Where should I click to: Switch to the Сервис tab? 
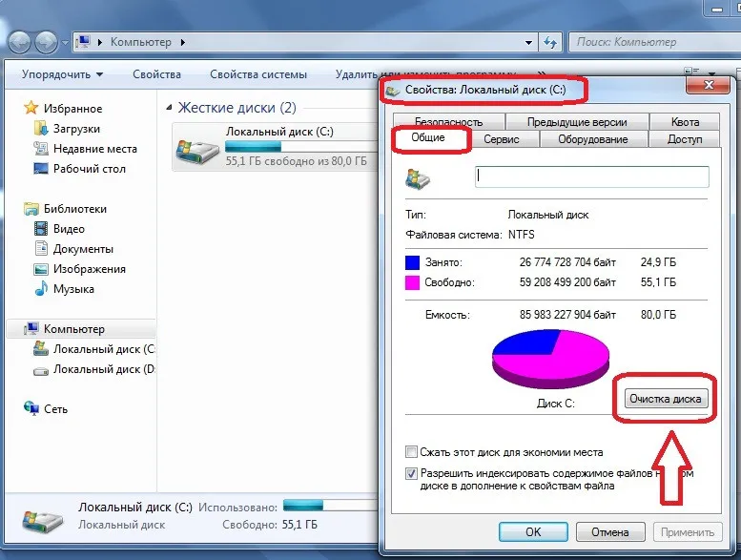[502, 139]
